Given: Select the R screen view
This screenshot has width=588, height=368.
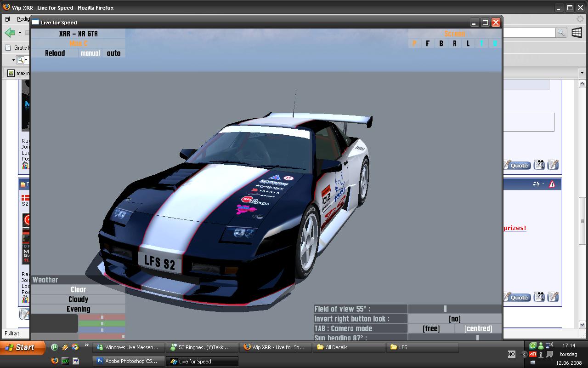Looking at the screenshot, I should (x=455, y=43).
